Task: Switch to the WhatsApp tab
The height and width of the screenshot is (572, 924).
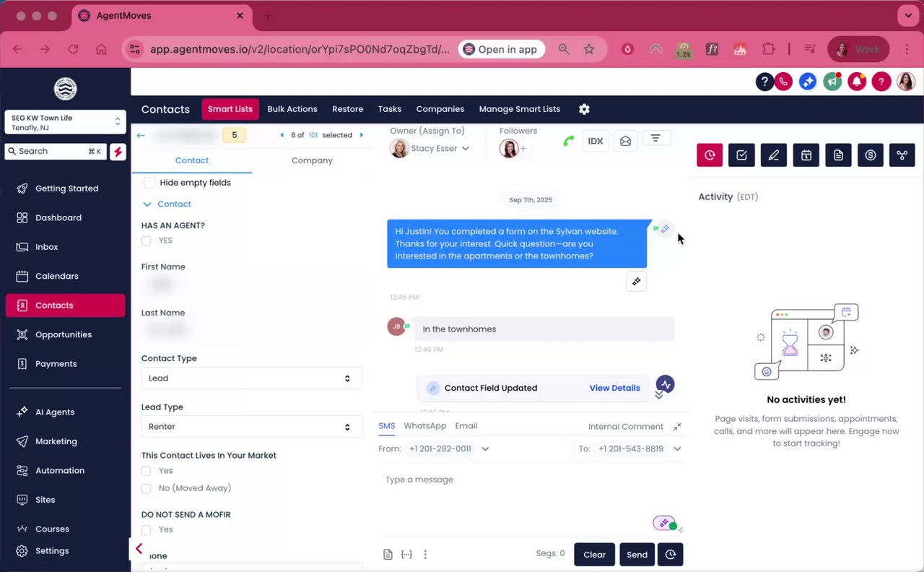Action: coord(425,426)
